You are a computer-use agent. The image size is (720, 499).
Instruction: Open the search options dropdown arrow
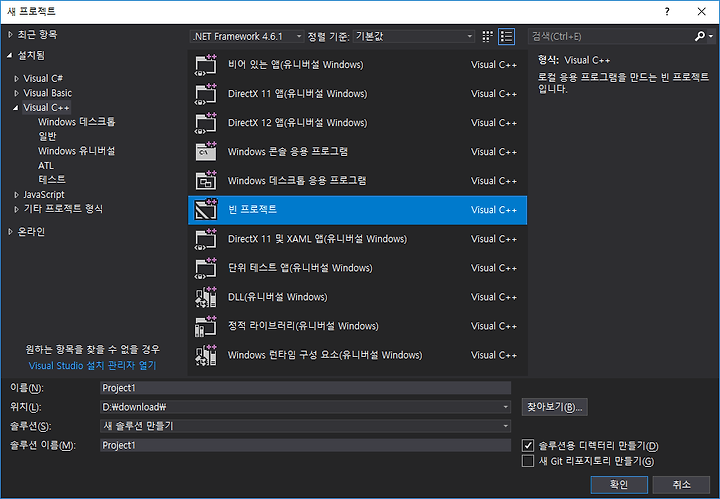click(711, 36)
